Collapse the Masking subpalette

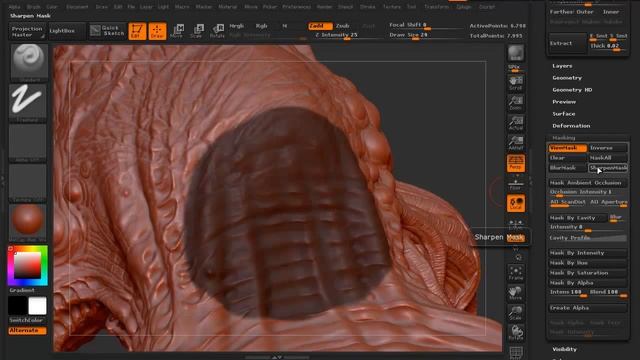point(564,138)
